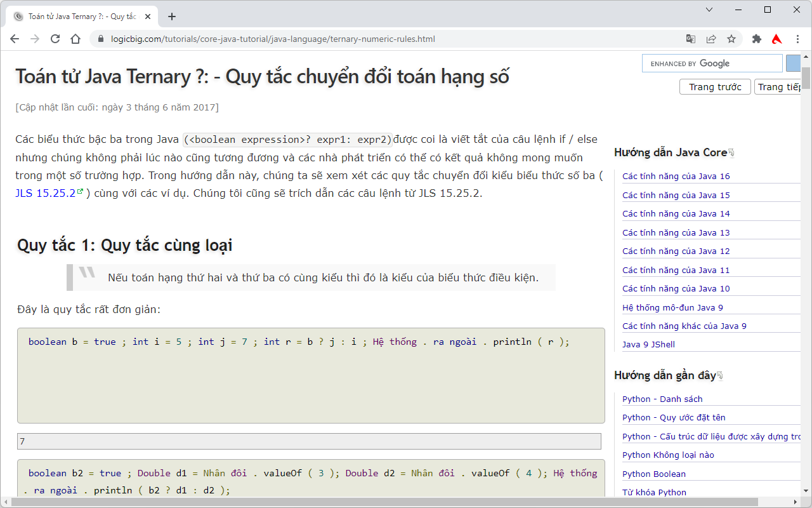Go to Trang tiếp next page
812x508 pixels.
coord(778,87)
